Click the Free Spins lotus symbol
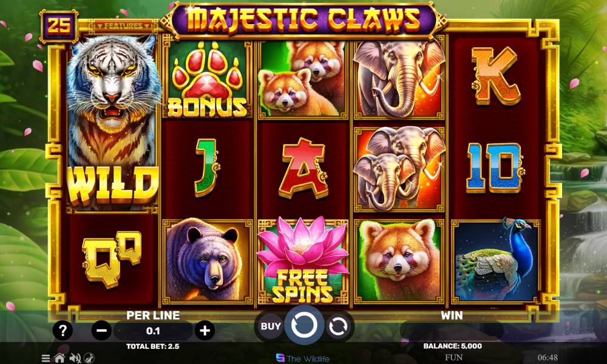Viewport: 607px width, 364px height. coord(303,261)
